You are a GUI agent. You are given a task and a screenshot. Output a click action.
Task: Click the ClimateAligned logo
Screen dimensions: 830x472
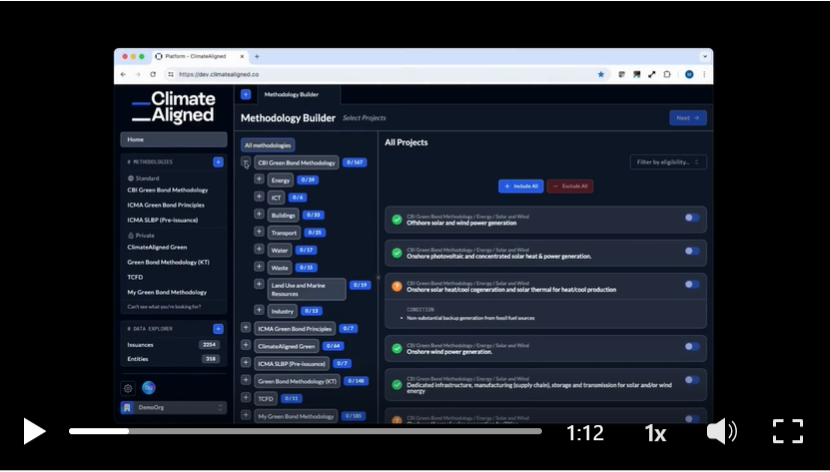pos(174,107)
